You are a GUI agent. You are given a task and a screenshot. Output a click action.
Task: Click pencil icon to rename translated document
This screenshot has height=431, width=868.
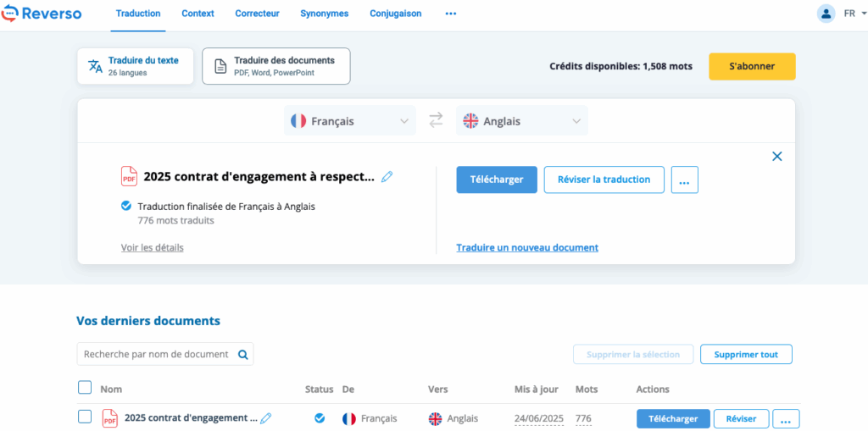pyautogui.click(x=387, y=177)
